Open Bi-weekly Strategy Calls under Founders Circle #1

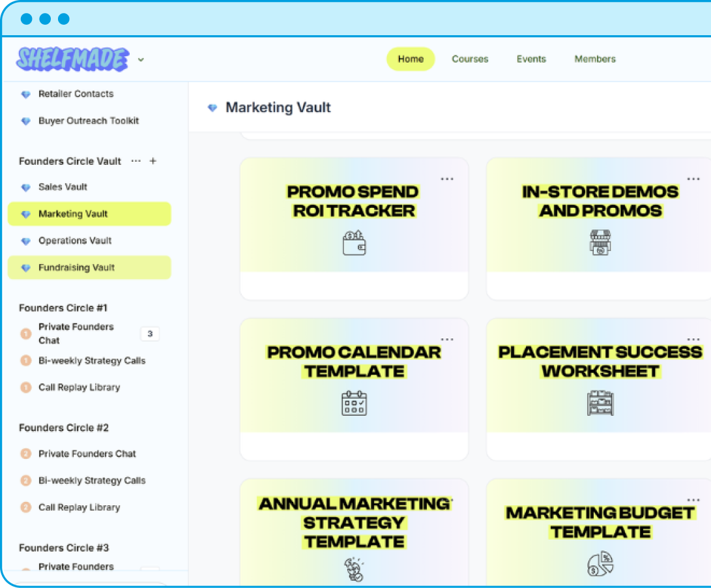[x=92, y=360]
